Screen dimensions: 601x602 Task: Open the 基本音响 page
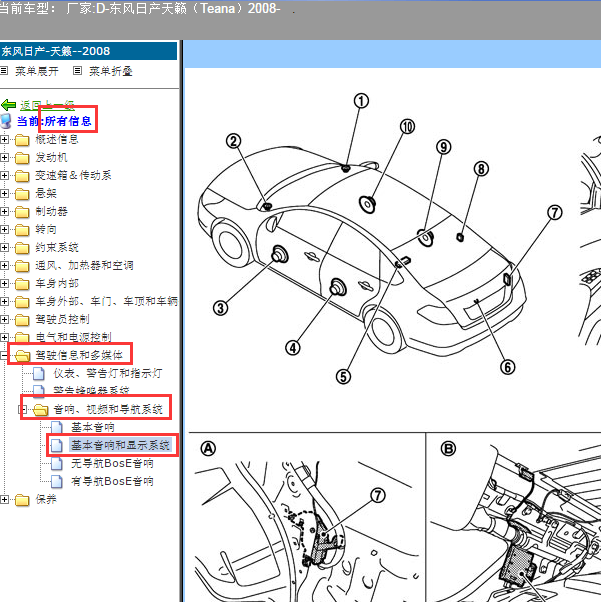coord(93,427)
